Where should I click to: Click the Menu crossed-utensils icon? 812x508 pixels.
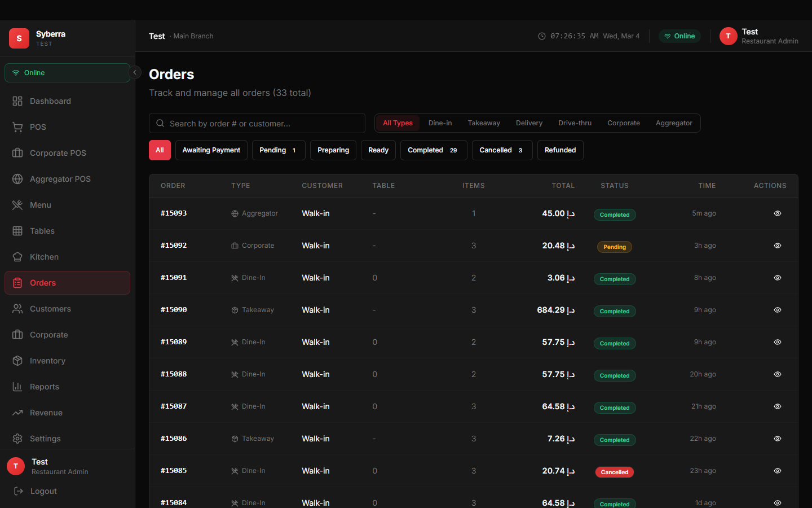pyautogui.click(x=17, y=205)
